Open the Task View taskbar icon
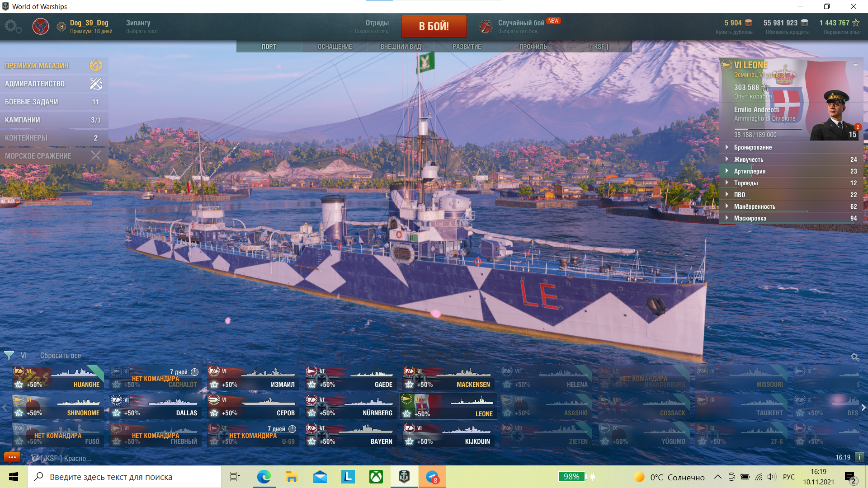The width and height of the screenshot is (868, 488). [x=235, y=477]
